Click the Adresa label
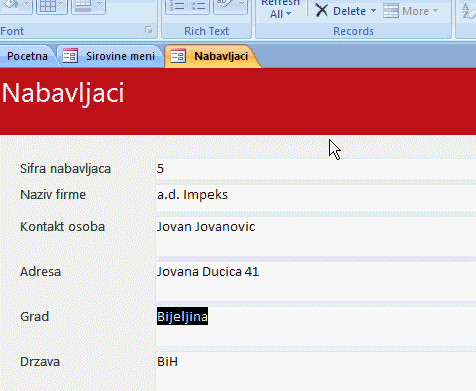 click(x=41, y=272)
